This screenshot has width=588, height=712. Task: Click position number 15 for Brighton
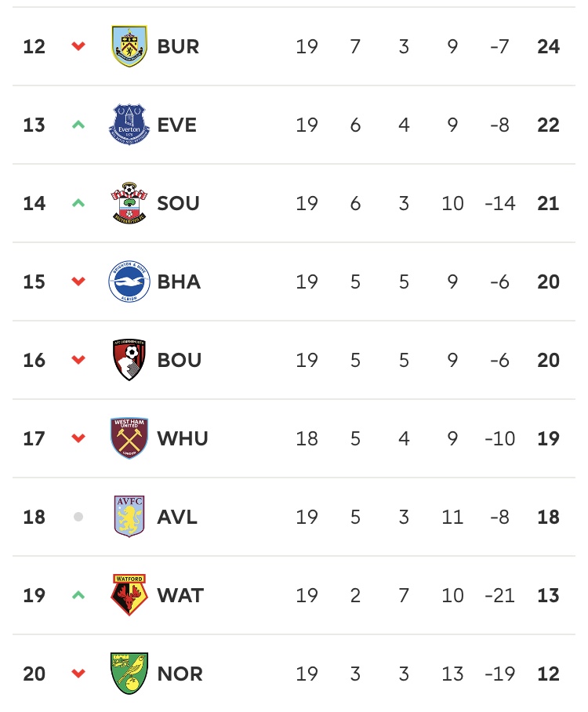(x=34, y=282)
